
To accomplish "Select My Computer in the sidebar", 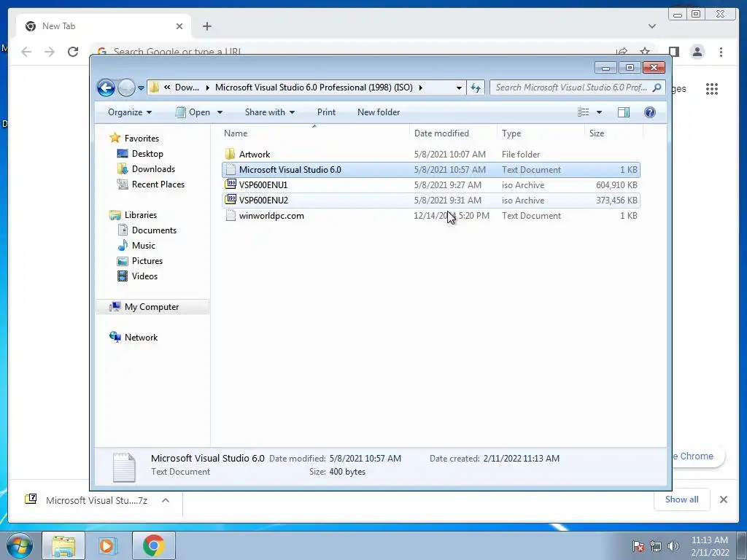I will pyautogui.click(x=152, y=307).
